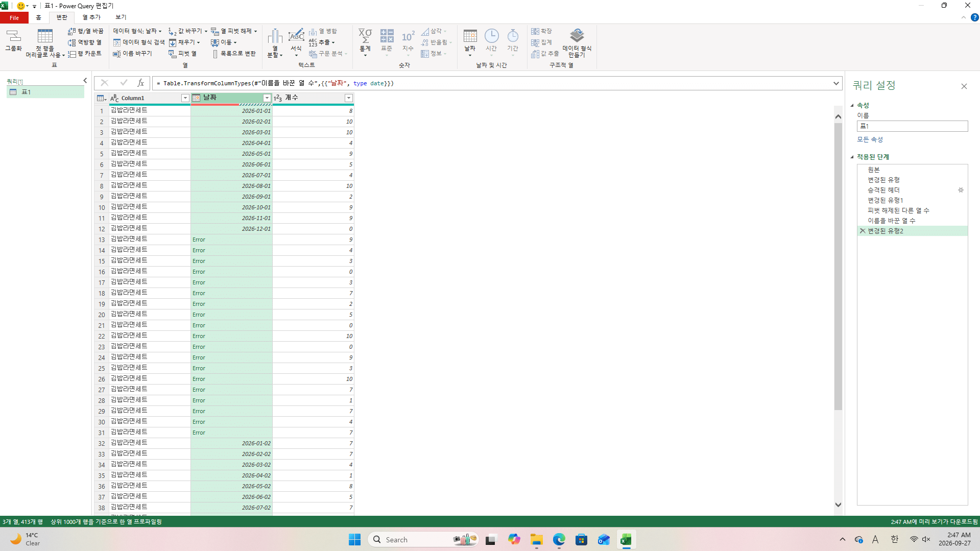
Task: Open 열 분할 (Split Column) tool
Action: tap(275, 43)
